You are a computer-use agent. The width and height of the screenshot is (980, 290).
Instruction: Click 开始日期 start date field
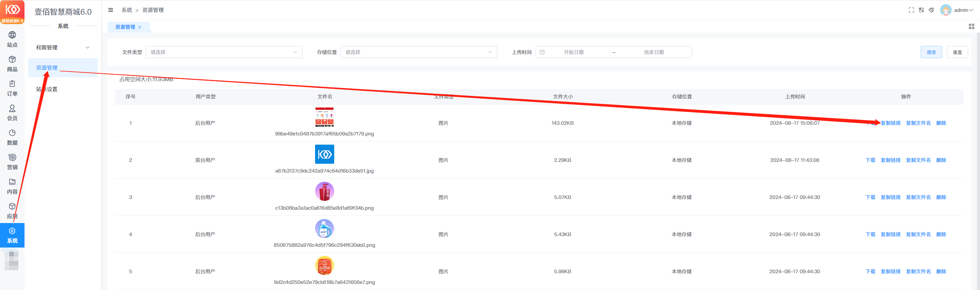point(573,52)
